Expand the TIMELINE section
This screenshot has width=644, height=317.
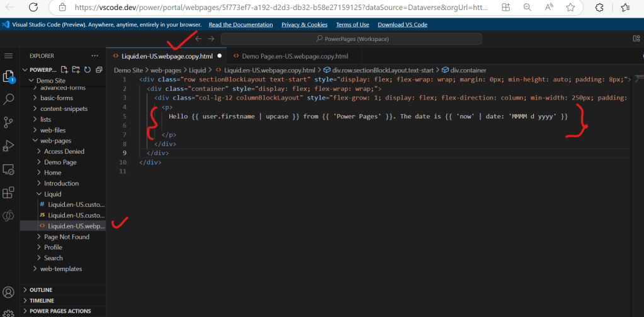tap(42, 301)
